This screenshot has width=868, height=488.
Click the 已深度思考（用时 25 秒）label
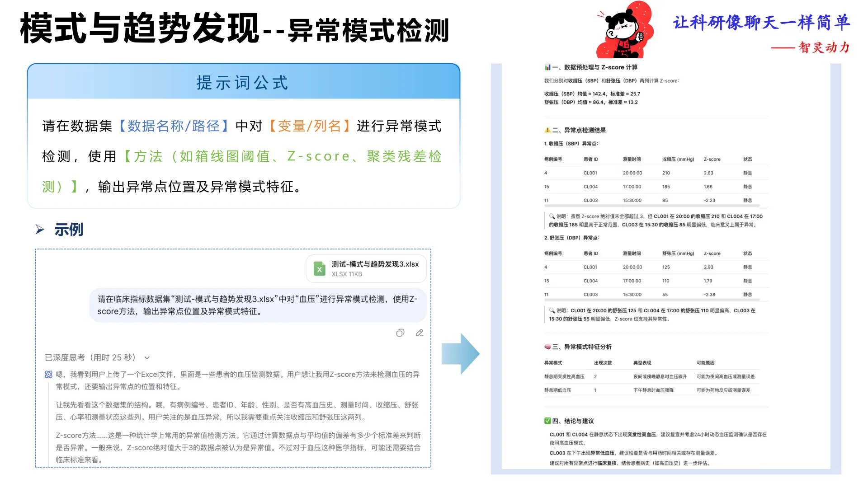90,358
